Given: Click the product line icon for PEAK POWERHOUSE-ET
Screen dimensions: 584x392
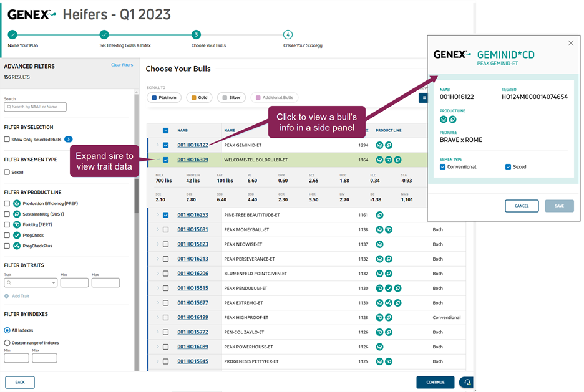Looking at the screenshot, I should click(x=379, y=347).
